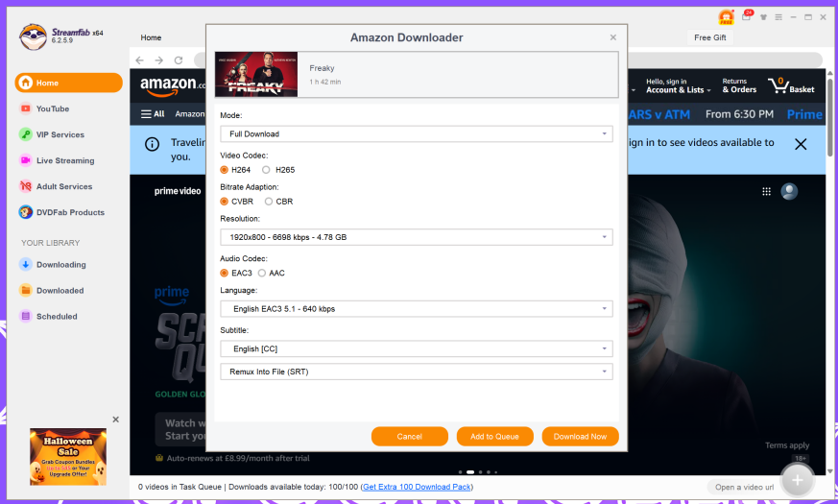Open Amazon Basket cart
The image size is (838, 504).
792,85
